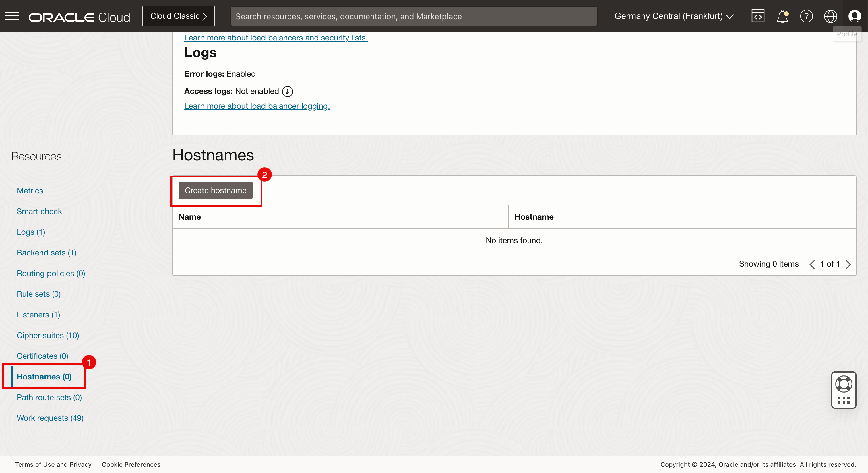The image size is (868, 473).
Task: Switch to Cloud Classic console
Action: click(178, 16)
